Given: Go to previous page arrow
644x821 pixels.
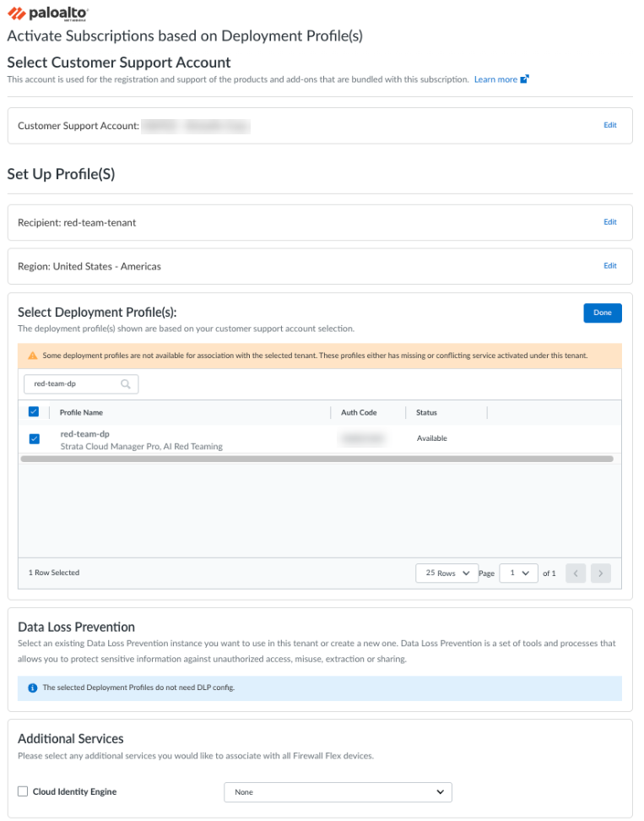Looking at the screenshot, I should (x=576, y=574).
